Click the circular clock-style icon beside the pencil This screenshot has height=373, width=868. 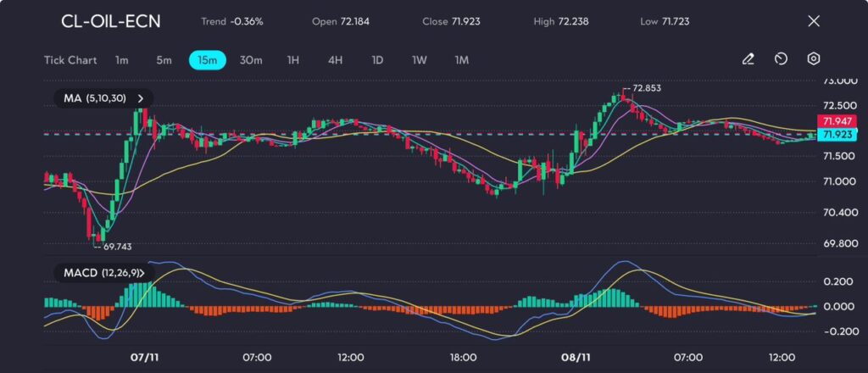point(781,59)
